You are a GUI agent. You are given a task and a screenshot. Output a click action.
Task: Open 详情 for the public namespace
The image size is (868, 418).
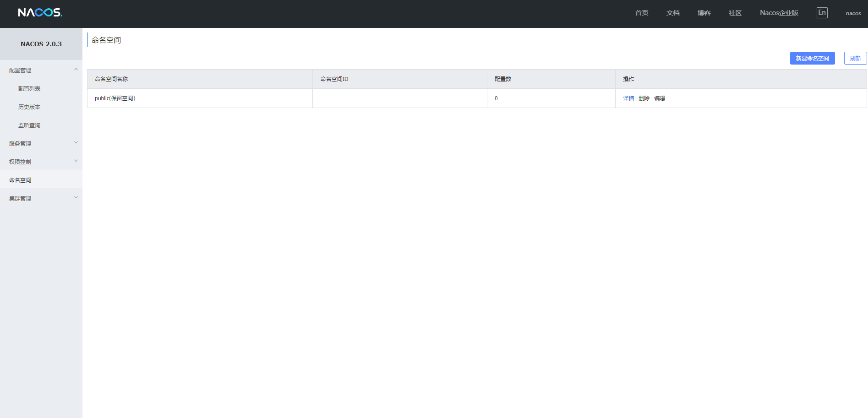point(628,98)
